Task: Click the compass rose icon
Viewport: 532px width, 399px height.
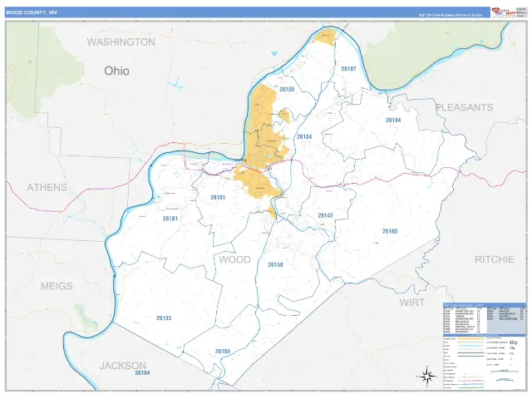Action: (427, 376)
